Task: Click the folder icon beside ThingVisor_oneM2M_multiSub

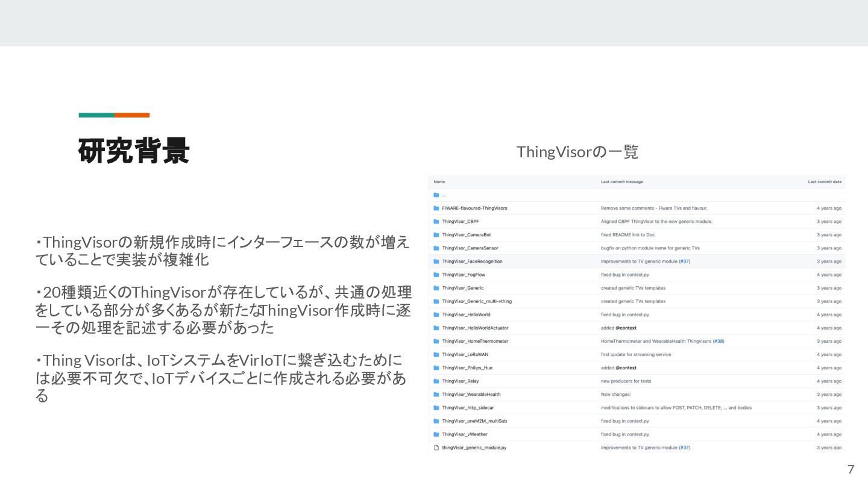Action: point(436,421)
